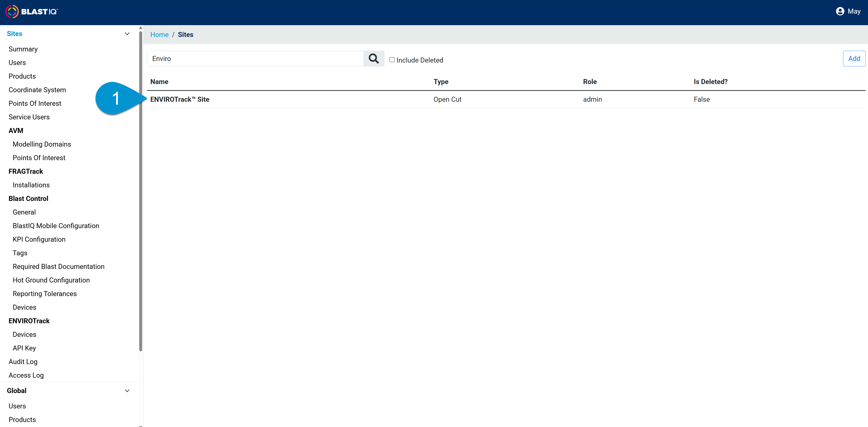
Task: Open the ENVIROTrack™ Site row
Action: pos(506,99)
